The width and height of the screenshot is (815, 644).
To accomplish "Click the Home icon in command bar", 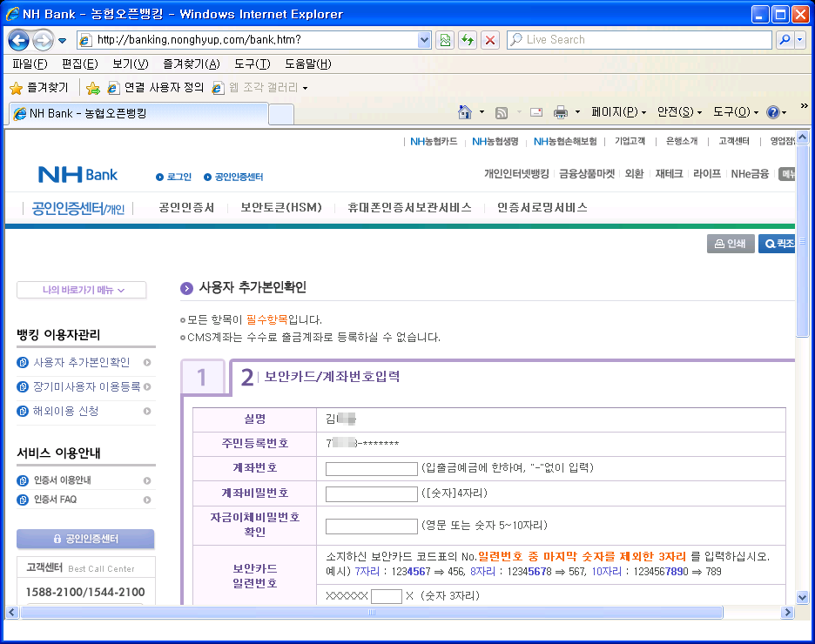I will 465,112.
